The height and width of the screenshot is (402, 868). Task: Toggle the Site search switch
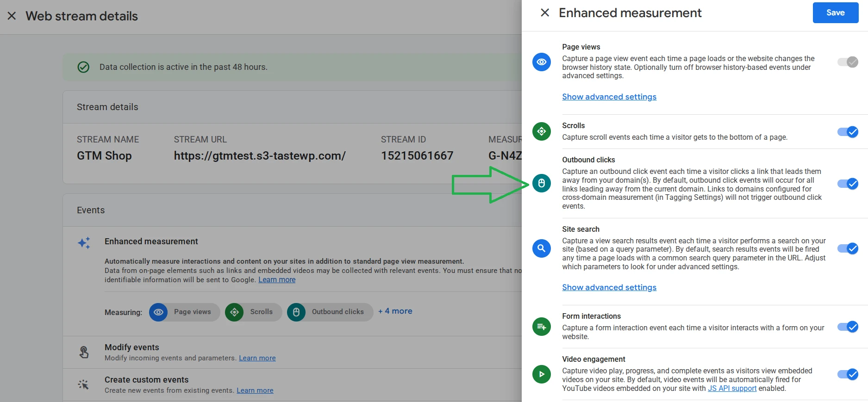[848, 248]
